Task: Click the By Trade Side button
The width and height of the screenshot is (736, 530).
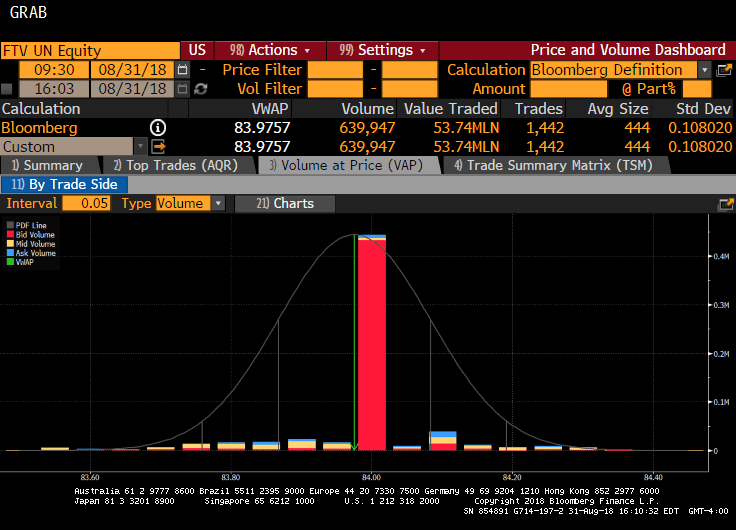Action: [65, 184]
